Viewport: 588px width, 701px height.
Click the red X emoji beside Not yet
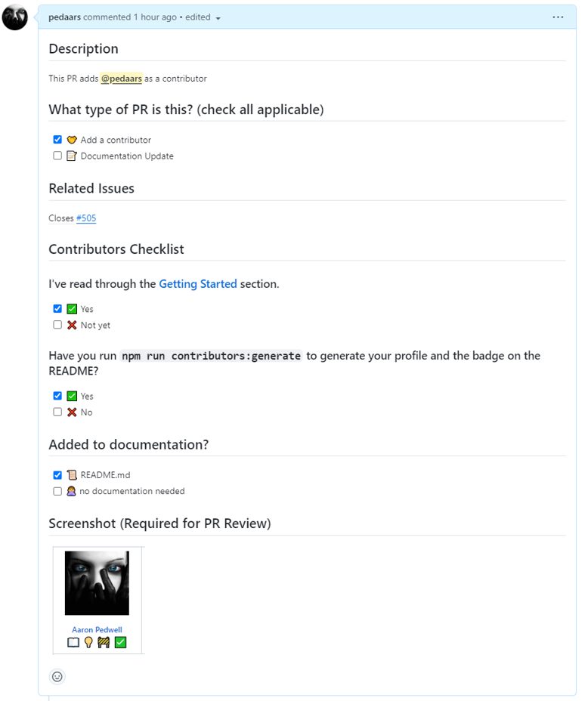coord(71,325)
